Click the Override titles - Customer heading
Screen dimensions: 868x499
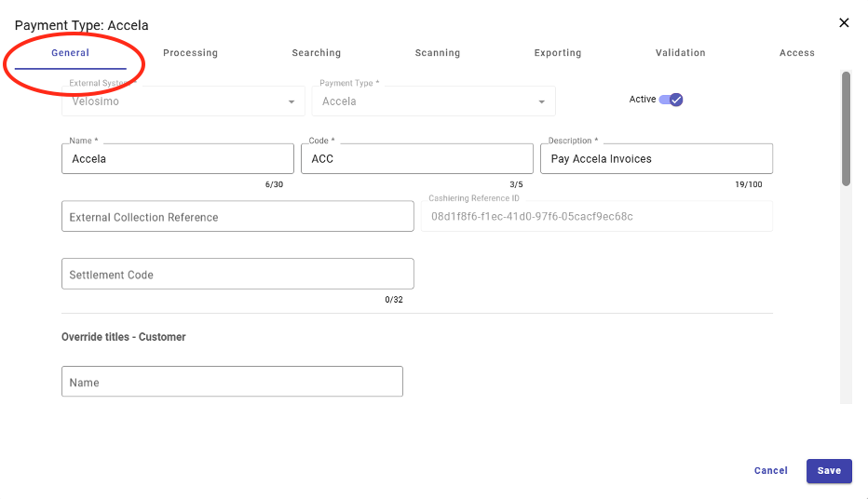coord(124,337)
